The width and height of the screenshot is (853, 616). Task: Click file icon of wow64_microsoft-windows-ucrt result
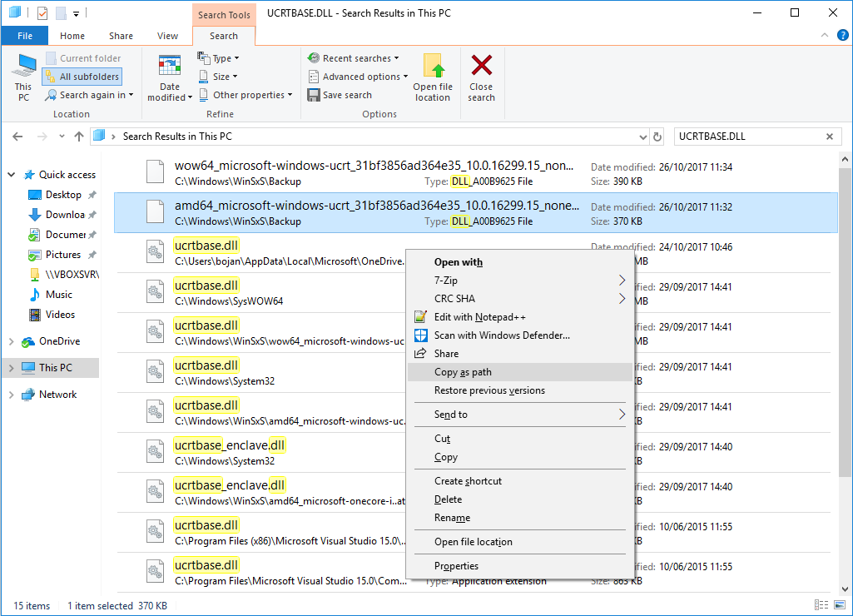(x=155, y=171)
